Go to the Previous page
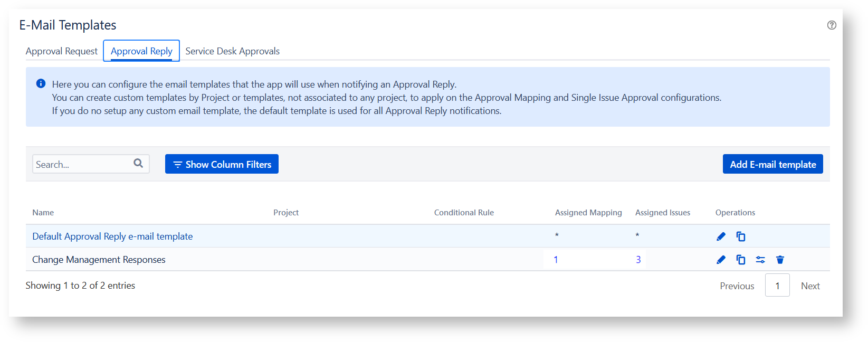 737,286
